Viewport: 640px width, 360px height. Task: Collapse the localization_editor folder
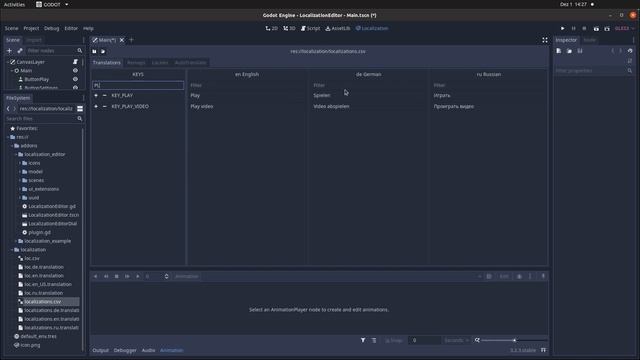click(x=16, y=154)
